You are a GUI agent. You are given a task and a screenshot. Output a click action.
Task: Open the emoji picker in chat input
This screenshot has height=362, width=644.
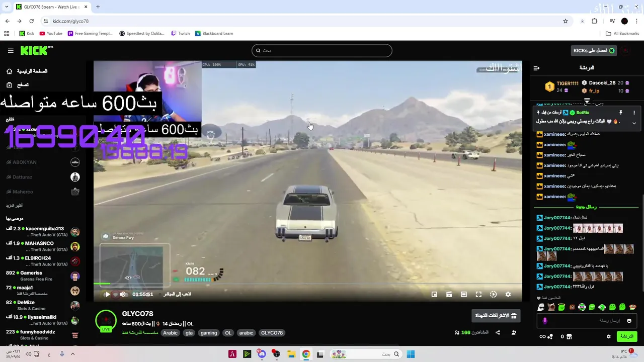pyautogui.click(x=629, y=320)
